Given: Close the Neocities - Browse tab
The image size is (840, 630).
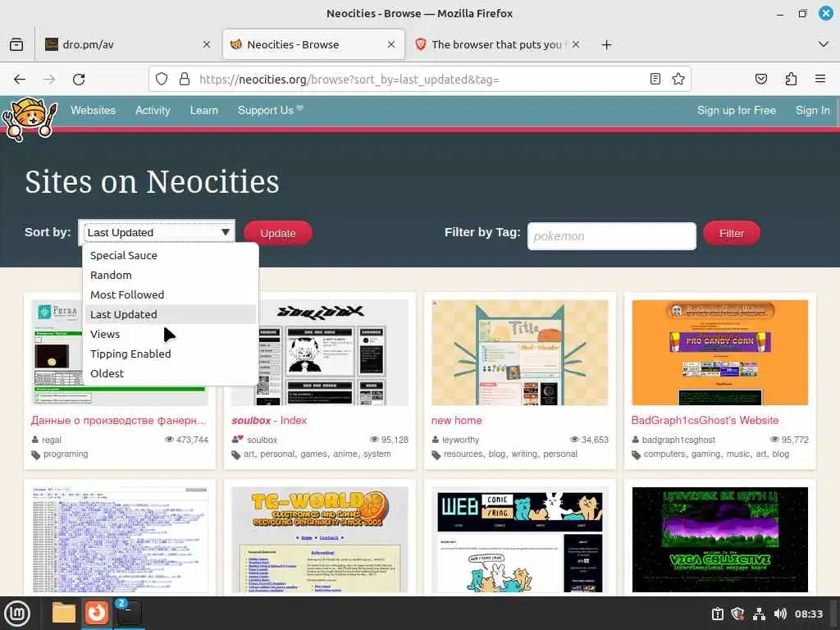Looking at the screenshot, I should click(x=391, y=44).
